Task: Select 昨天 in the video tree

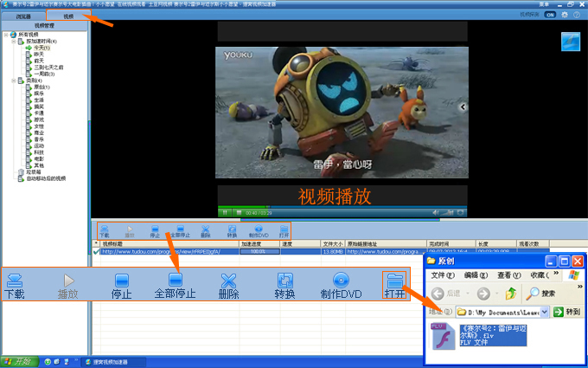Action: [x=39, y=55]
